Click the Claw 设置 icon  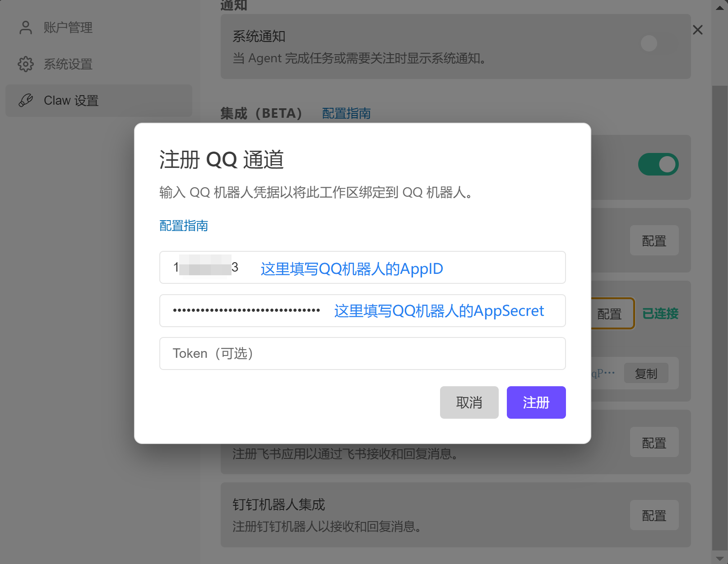tap(26, 100)
